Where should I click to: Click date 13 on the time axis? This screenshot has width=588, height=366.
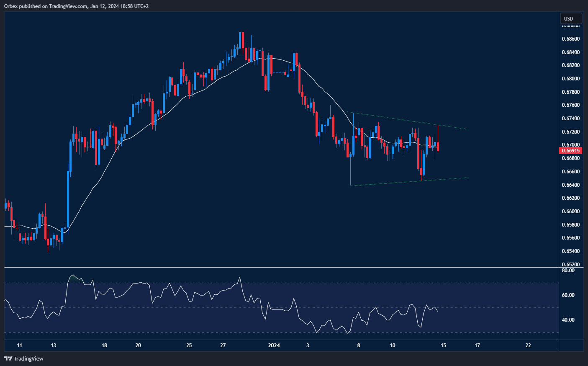pyautogui.click(x=53, y=345)
